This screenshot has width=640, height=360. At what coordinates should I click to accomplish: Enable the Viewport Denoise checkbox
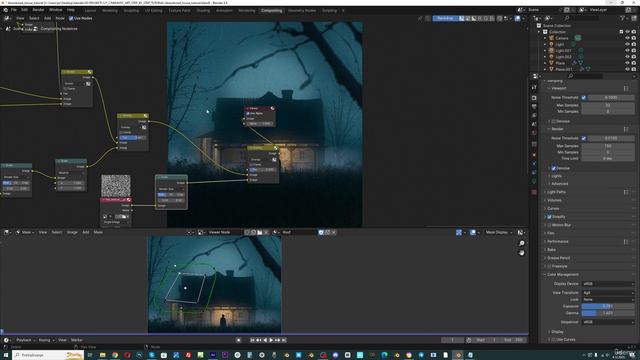pos(554,121)
